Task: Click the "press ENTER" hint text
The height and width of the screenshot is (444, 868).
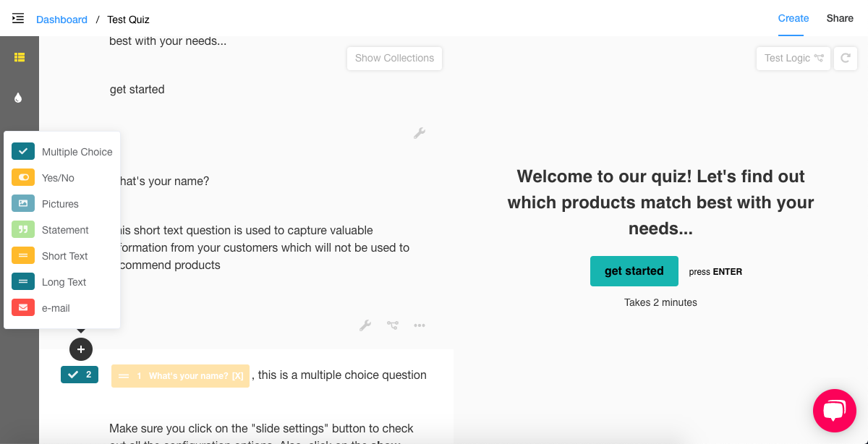Action: (x=715, y=272)
